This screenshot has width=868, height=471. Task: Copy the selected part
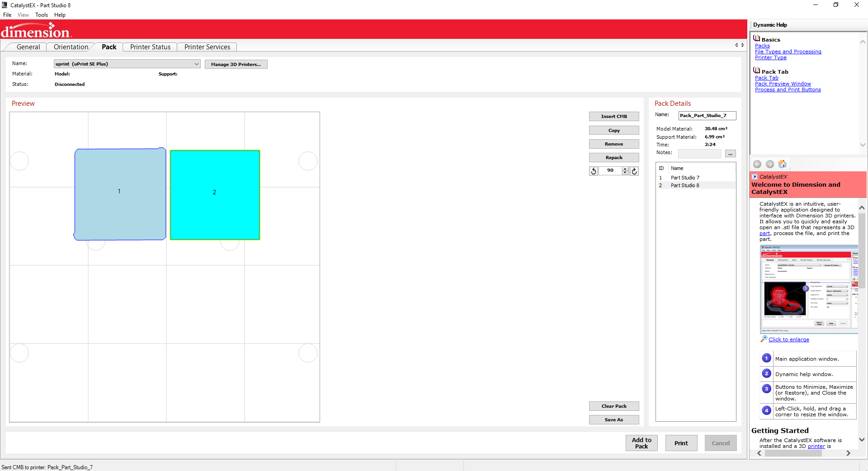[x=614, y=130]
